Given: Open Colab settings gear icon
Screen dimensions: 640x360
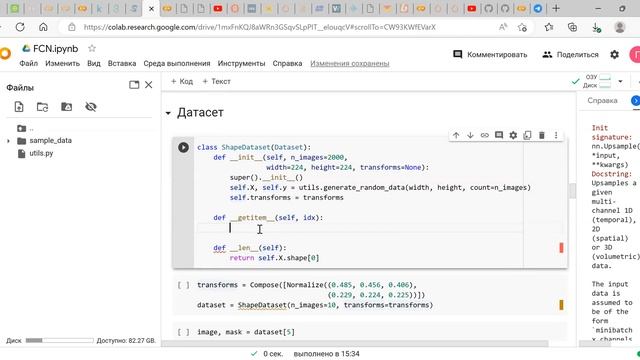Looking at the screenshot, I should pos(614,54).
